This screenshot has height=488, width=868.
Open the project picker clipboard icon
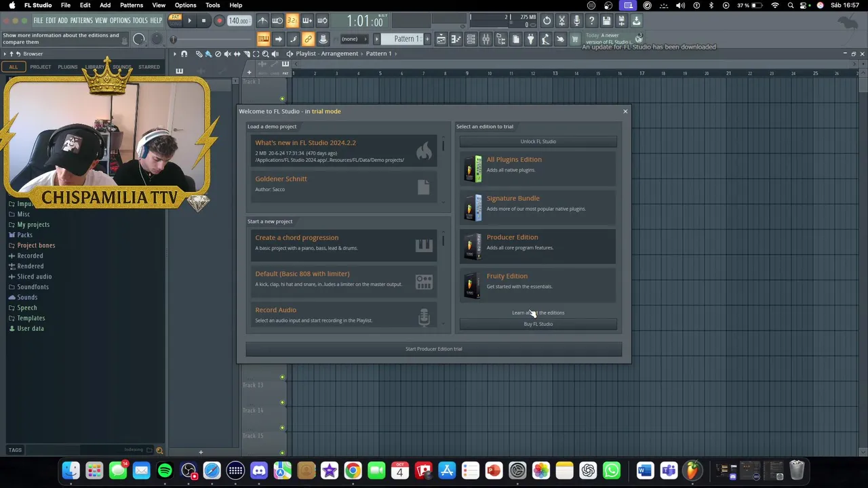coord(515,39)
